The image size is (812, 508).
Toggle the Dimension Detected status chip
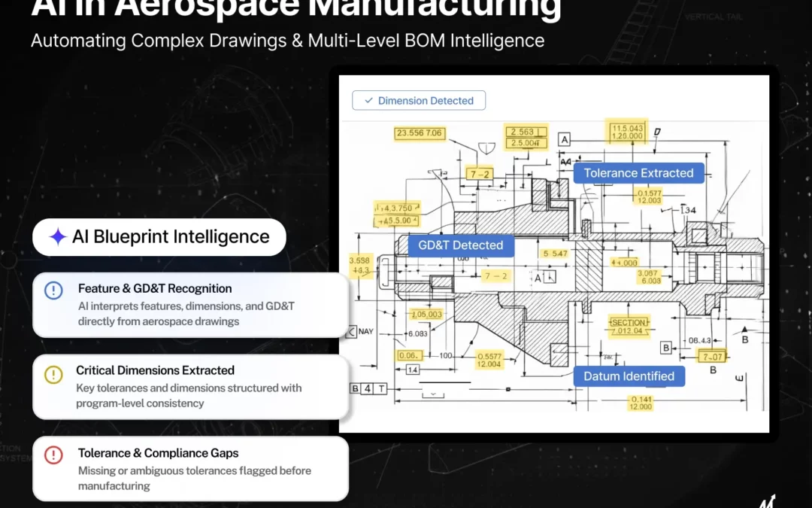tap(419, 100)
